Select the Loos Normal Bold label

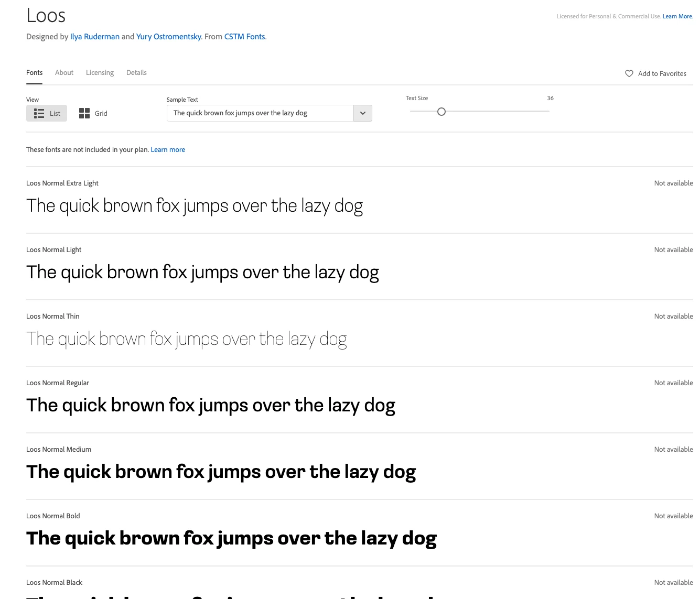(53, 516)
